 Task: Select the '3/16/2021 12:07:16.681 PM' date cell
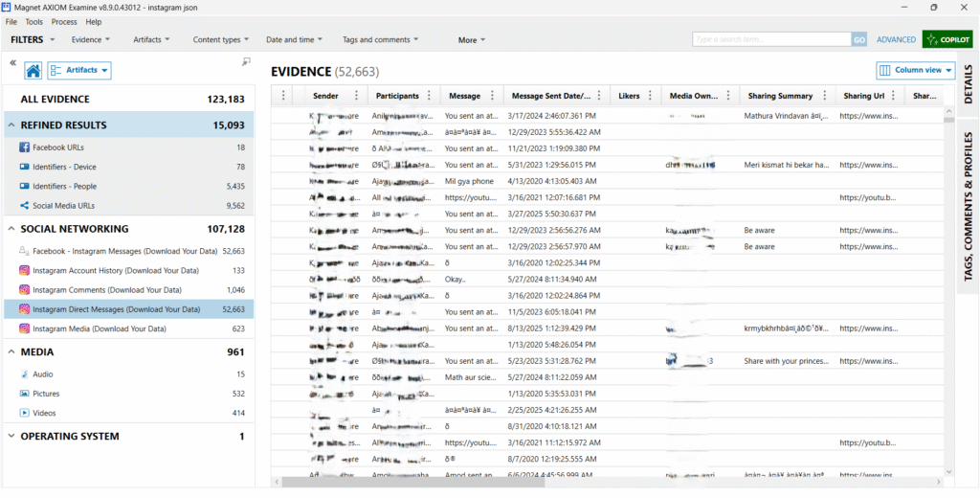556,197
